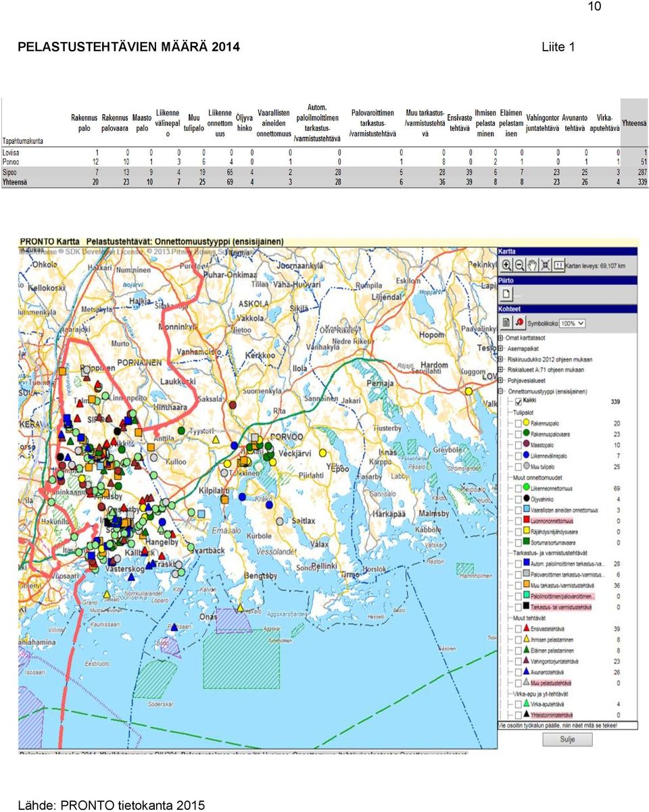
Task: Click the yellow triangle Ihmisen pelastaminen symbol
Action: (526, 639)
